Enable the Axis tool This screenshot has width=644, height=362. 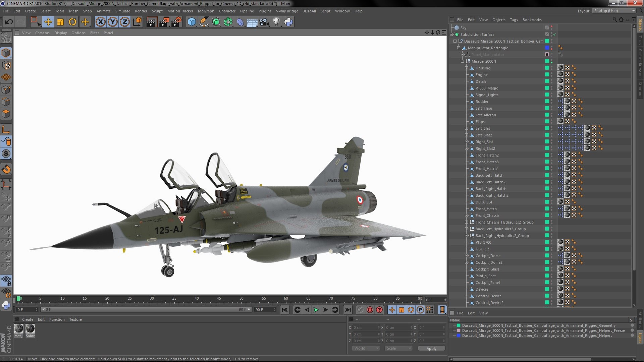6,129
